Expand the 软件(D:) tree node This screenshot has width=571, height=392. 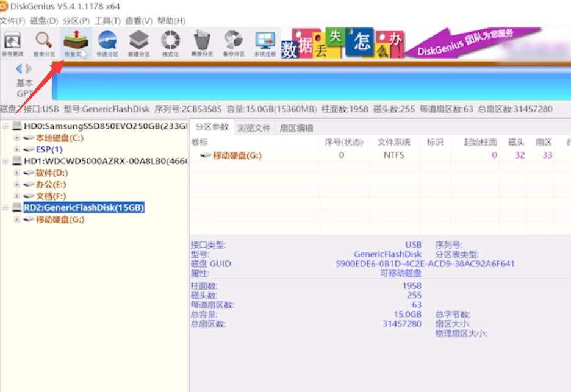16,173
